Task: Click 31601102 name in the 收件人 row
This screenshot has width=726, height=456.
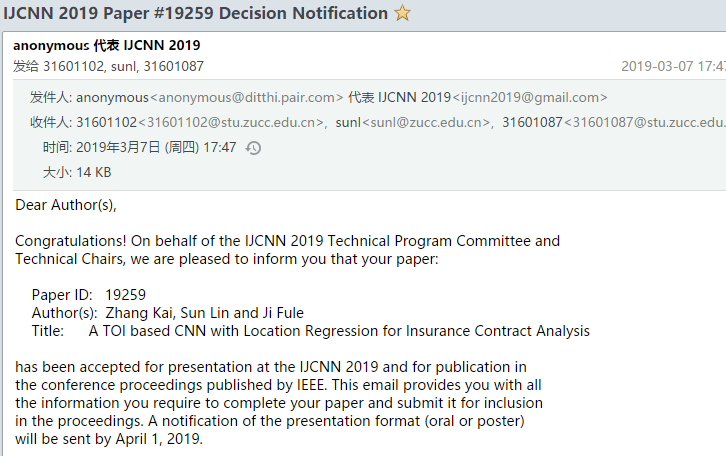Action: [106, 122]
